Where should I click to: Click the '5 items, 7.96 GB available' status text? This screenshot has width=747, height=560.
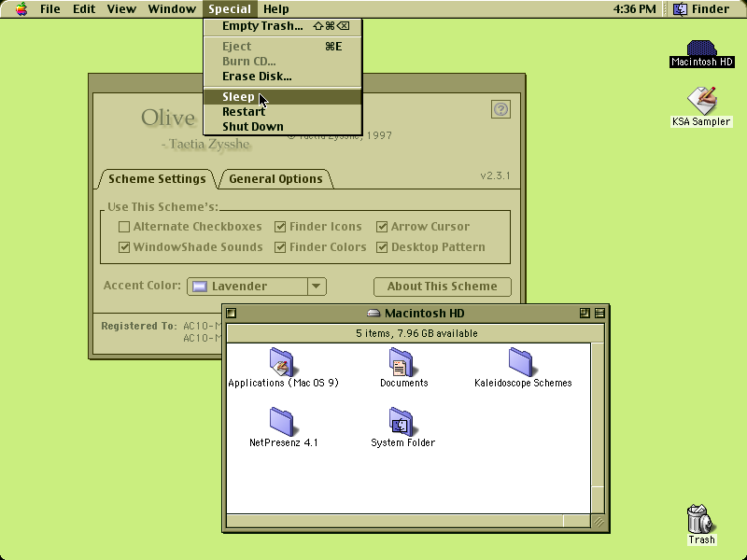[x=416, y=333]
